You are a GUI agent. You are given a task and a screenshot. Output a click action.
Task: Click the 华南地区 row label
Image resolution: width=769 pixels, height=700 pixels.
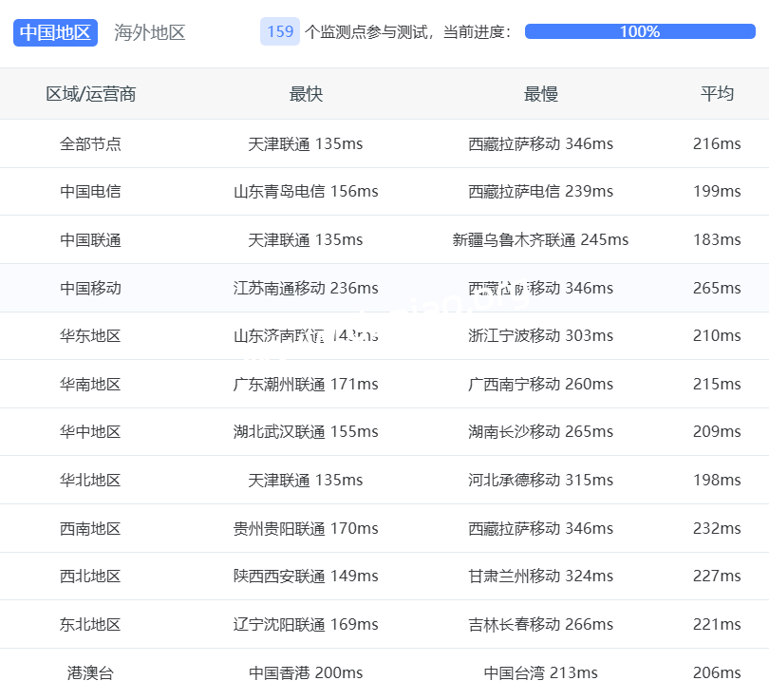coord(90,385)
